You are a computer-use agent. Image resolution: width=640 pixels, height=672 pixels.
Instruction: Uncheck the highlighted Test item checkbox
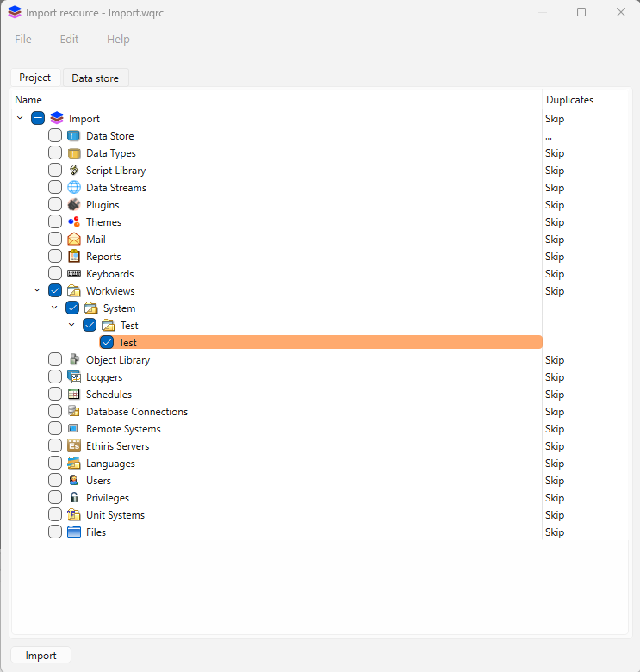[107, 342]
